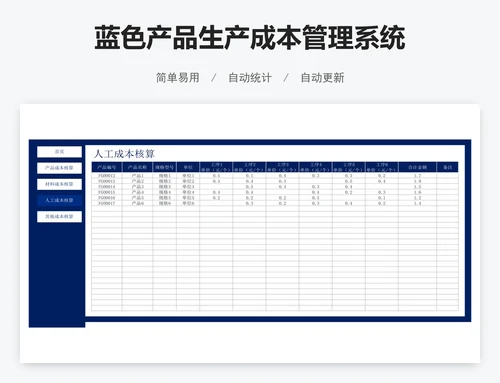The width and height of the screenshot is (500, 383).
Task: Select the 规格型号 column header
Action: pyautogui.click(x=165, y=167)
